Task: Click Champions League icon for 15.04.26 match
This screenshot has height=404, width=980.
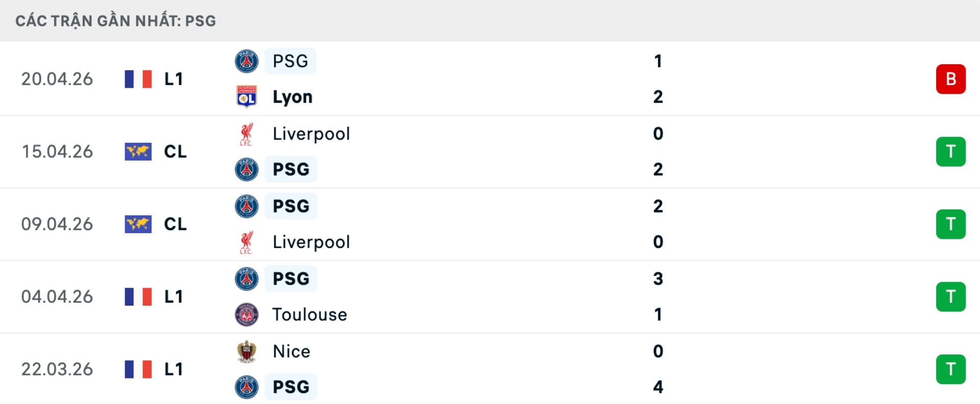Action: (138, 151)
